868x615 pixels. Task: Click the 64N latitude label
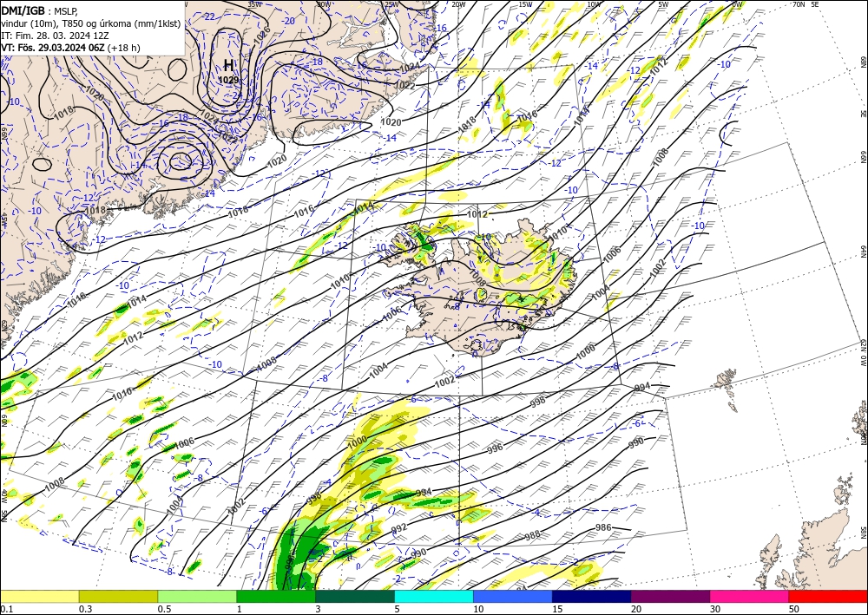pyautogui.click(x=863, y=252)
